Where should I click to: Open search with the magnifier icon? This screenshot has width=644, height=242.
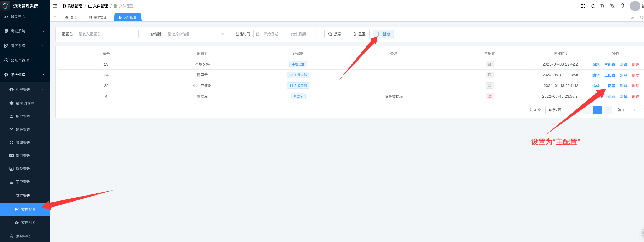pyautogui.click(x=593, y=6)
